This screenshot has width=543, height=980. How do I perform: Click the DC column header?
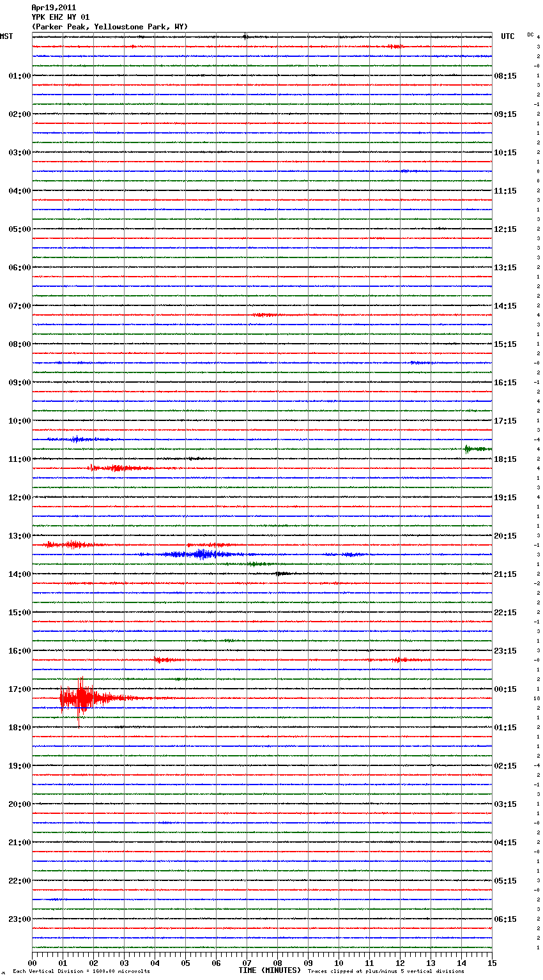(530, 34)
